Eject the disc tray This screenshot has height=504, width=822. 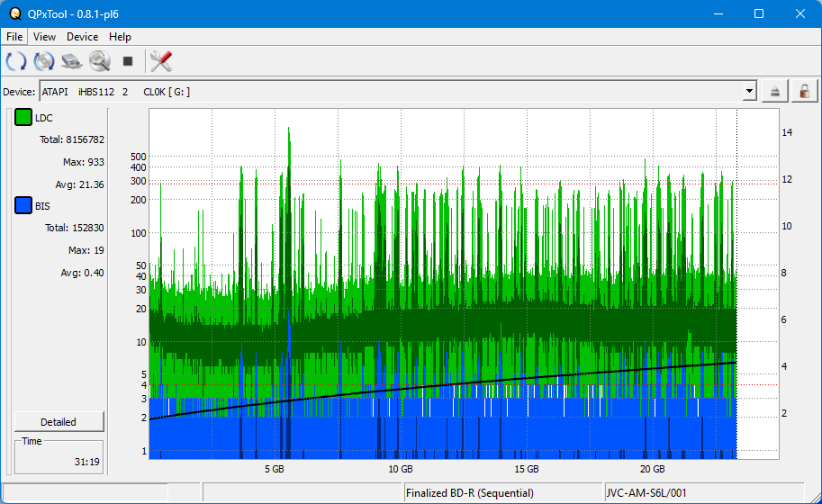pos(775,91)
